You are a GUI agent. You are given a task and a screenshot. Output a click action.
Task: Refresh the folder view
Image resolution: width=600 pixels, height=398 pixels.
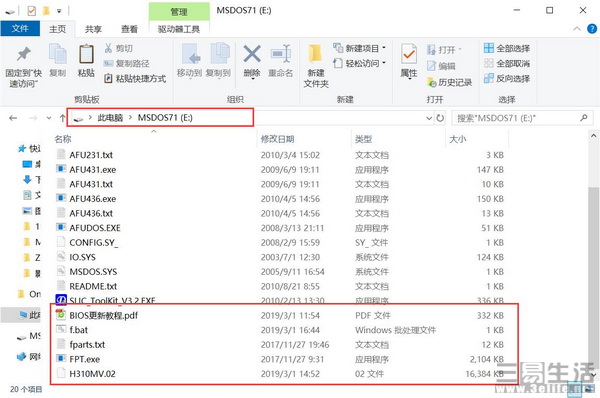pyautogui.click(x=440, y=118)
